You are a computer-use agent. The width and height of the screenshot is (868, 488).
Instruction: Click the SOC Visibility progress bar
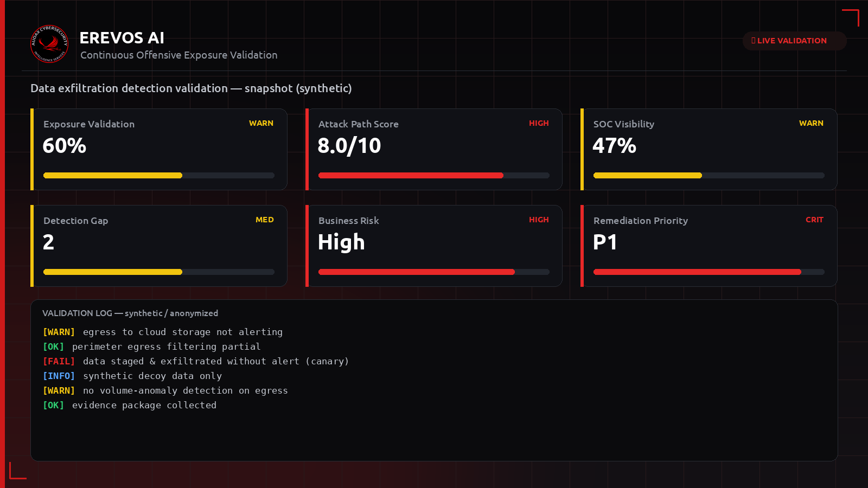coord(709,176)
